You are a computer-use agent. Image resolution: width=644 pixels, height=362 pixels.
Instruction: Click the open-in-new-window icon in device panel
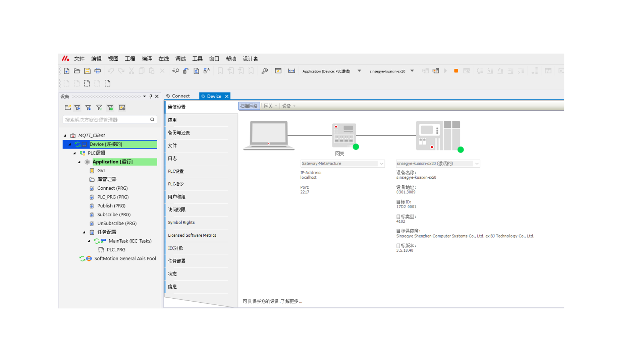(68, 108)
